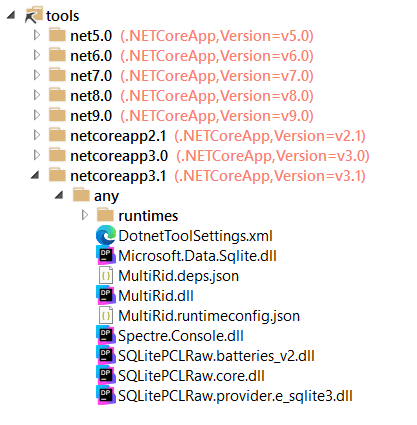Click the dotPeek icon of MultiRid.dll
This screenshot has height=425, width=417.
[106, 296]
